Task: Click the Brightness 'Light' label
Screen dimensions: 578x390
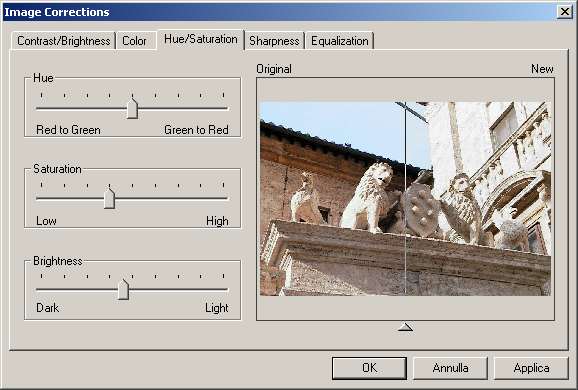Action: click(x=217, y=308)
